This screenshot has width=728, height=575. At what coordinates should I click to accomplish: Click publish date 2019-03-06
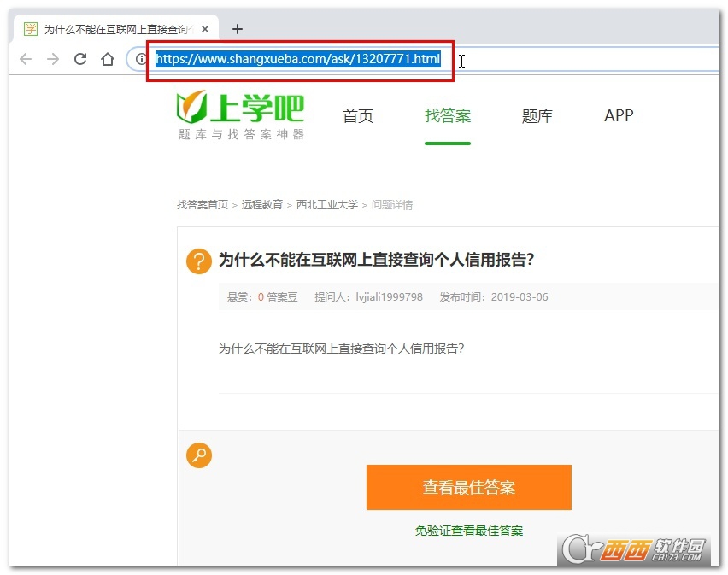[x=520, y=297]
